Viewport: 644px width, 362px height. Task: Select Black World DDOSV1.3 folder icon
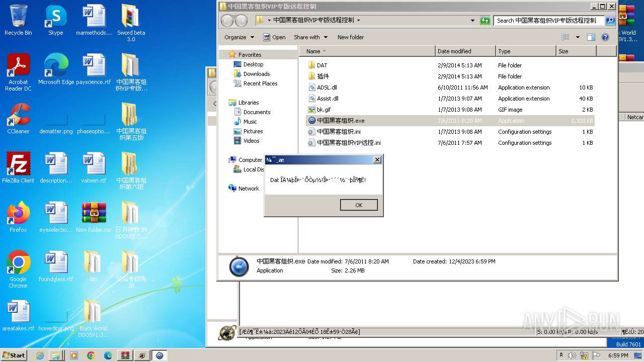(x=94, y=319)
